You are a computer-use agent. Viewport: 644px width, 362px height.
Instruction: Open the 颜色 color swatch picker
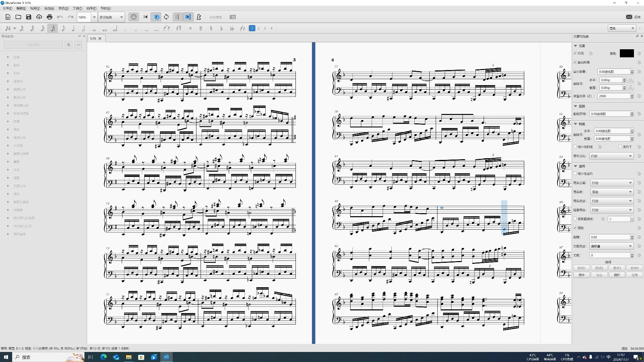coord(627,53)
